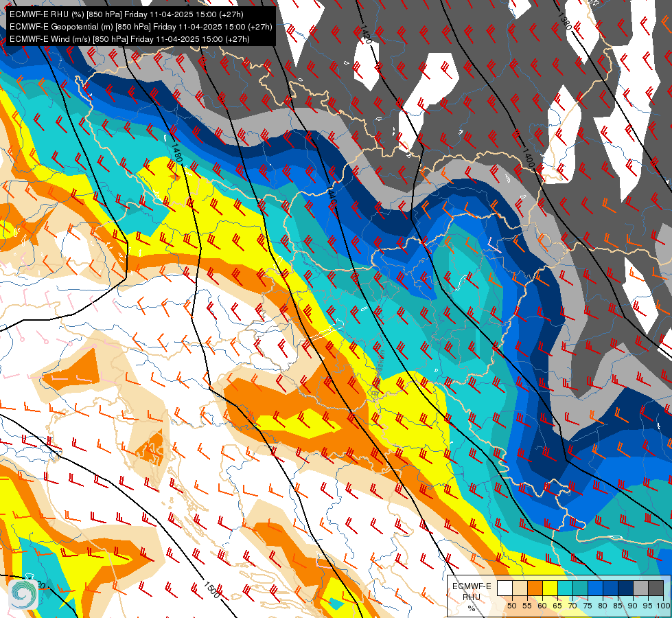Click legend tick value 75
This screenshot has height=618, width=672.
point(588,606)
